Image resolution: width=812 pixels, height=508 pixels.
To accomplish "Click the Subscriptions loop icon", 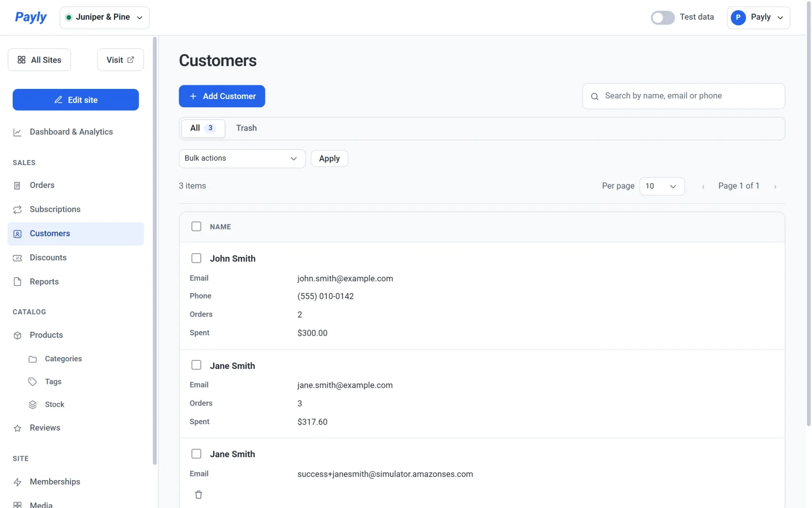I will tap(17, 210).
